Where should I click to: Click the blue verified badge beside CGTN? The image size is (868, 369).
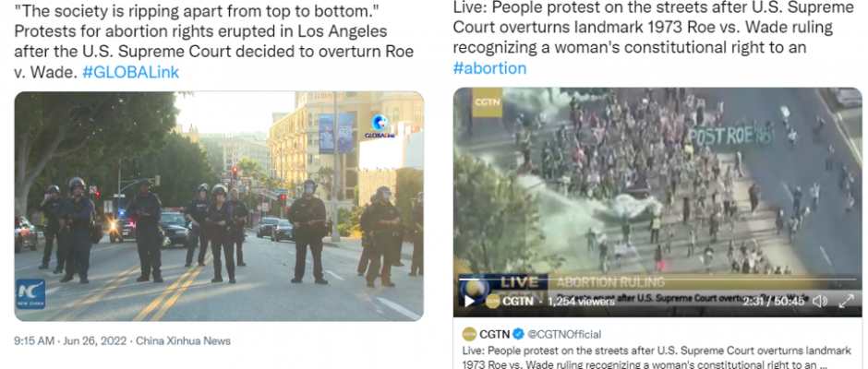(x=518, y=334)
